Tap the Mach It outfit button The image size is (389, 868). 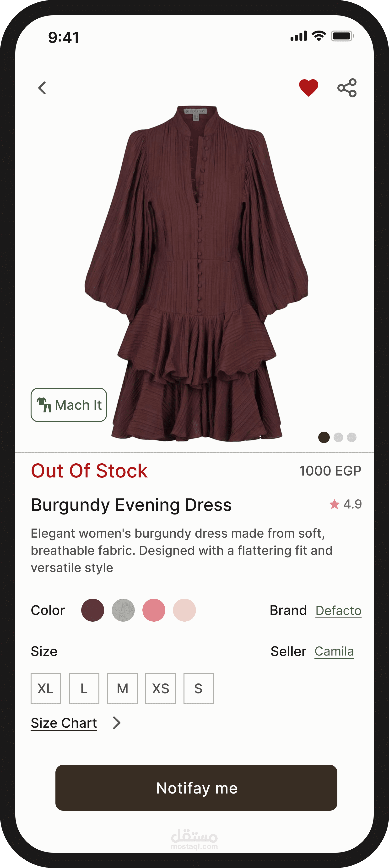click(x=69, y=405)
